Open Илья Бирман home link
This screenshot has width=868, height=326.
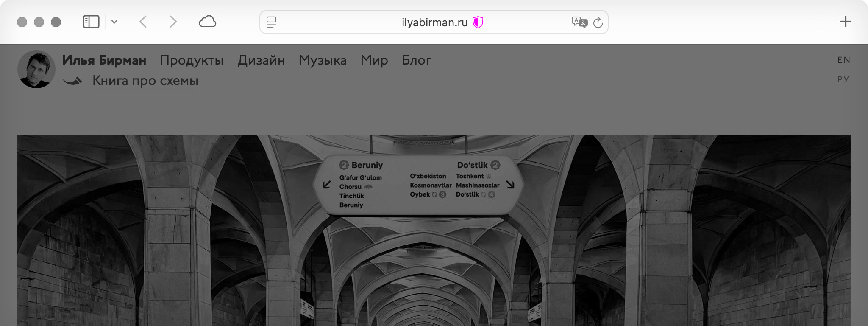point(104,60)
